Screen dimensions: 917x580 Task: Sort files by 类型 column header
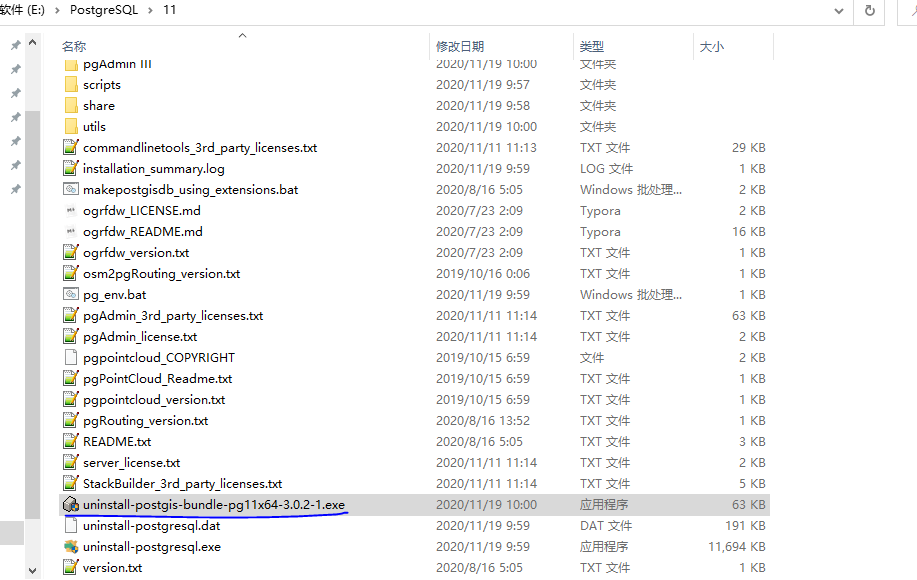(x=592, y=46)
